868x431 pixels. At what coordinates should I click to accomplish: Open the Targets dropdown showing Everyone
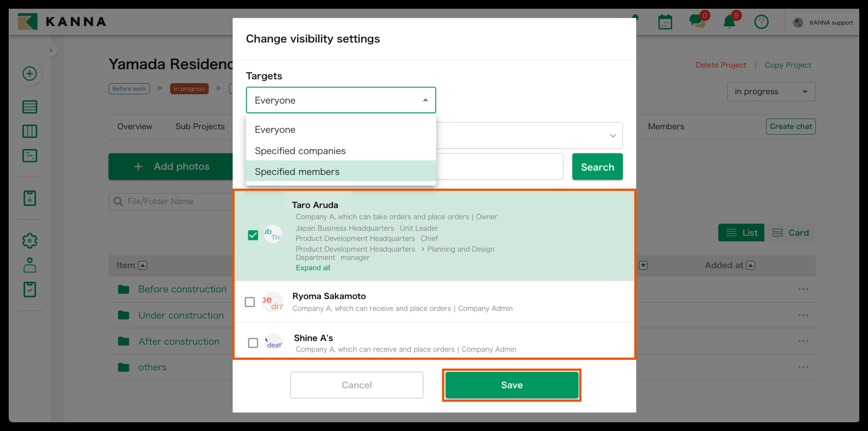click(340, 100)
